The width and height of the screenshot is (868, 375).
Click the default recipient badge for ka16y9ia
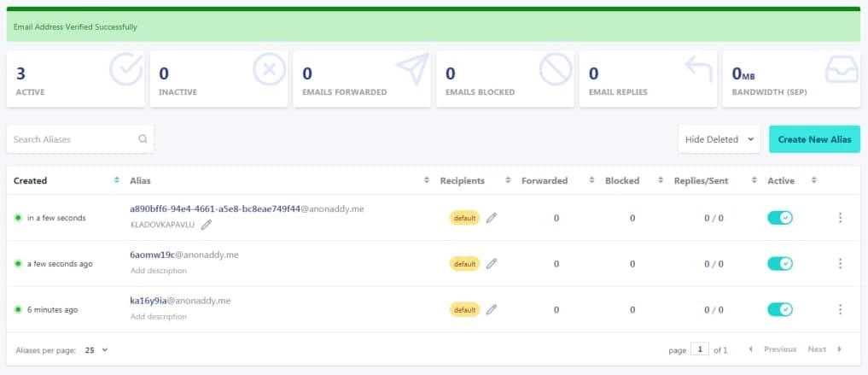(x=464, y=310)
